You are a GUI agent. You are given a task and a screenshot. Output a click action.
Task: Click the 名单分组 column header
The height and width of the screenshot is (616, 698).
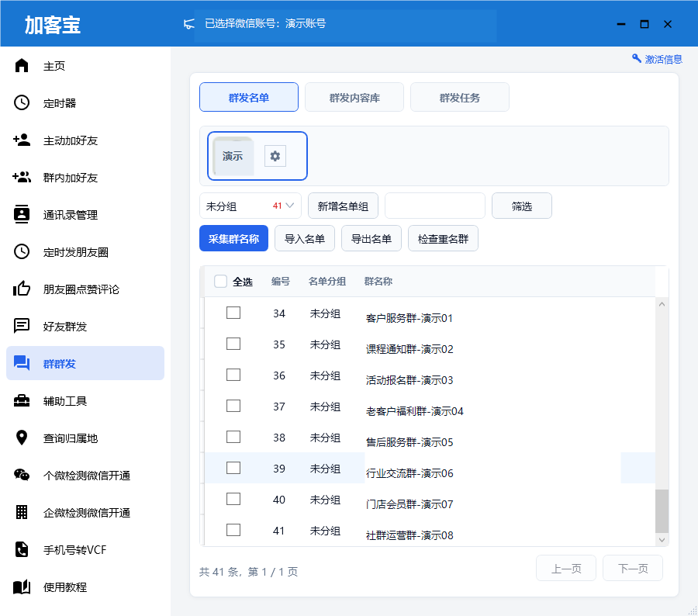pos(327,282)
